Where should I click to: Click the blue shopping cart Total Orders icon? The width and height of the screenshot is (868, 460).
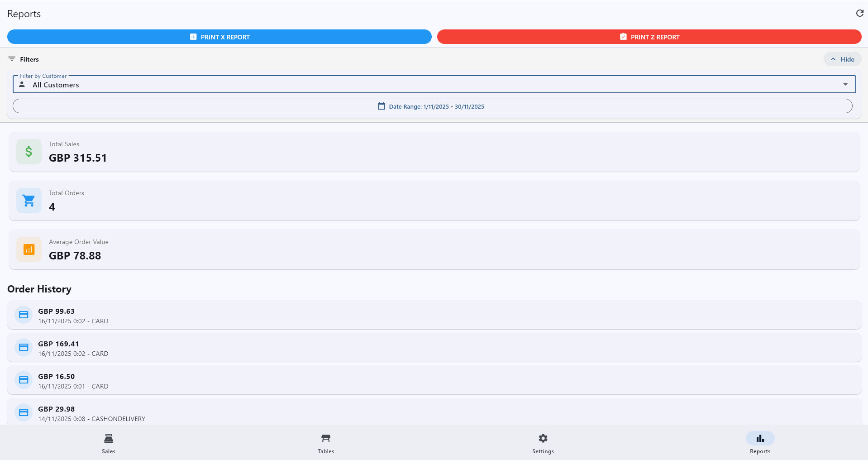[29, 201]
